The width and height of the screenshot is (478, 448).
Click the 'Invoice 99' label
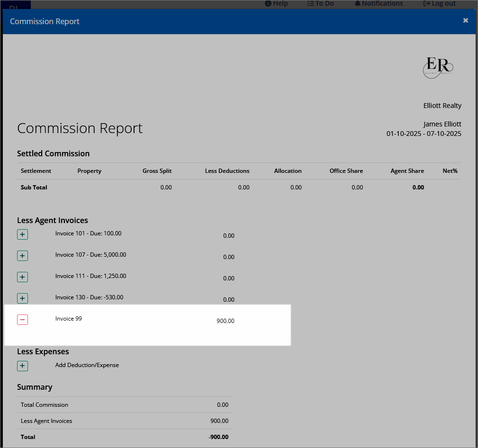click(x=69, y=319)
